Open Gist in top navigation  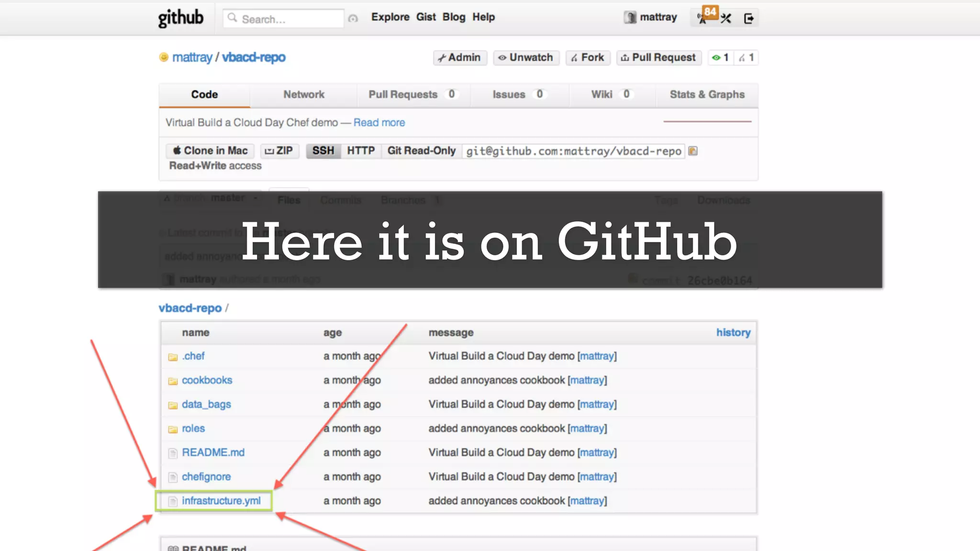(x=426, y=17)
